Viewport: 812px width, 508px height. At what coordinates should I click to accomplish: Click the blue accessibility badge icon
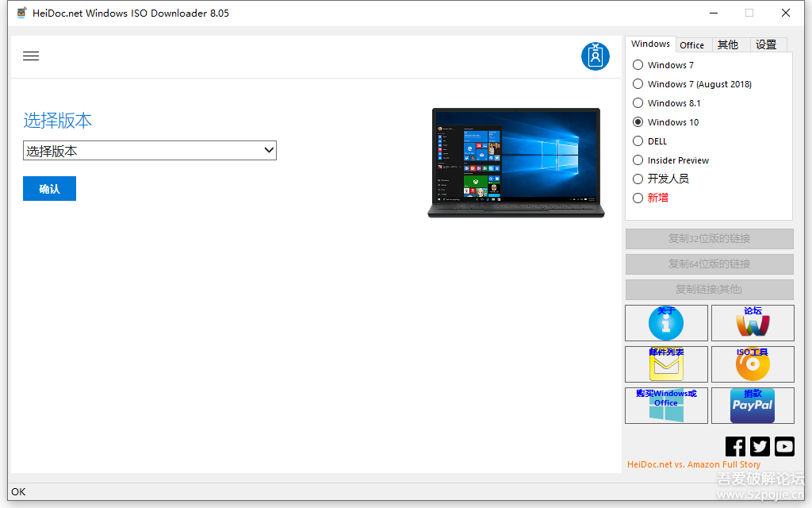[x=595, y=56]
